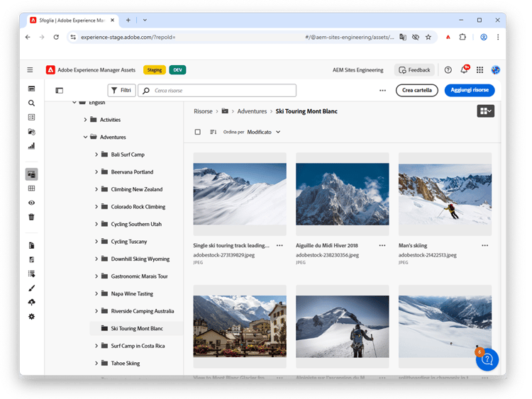
Task: Select the Surf Camp in Costa Rica folder
Action: (x=138, y=346)
